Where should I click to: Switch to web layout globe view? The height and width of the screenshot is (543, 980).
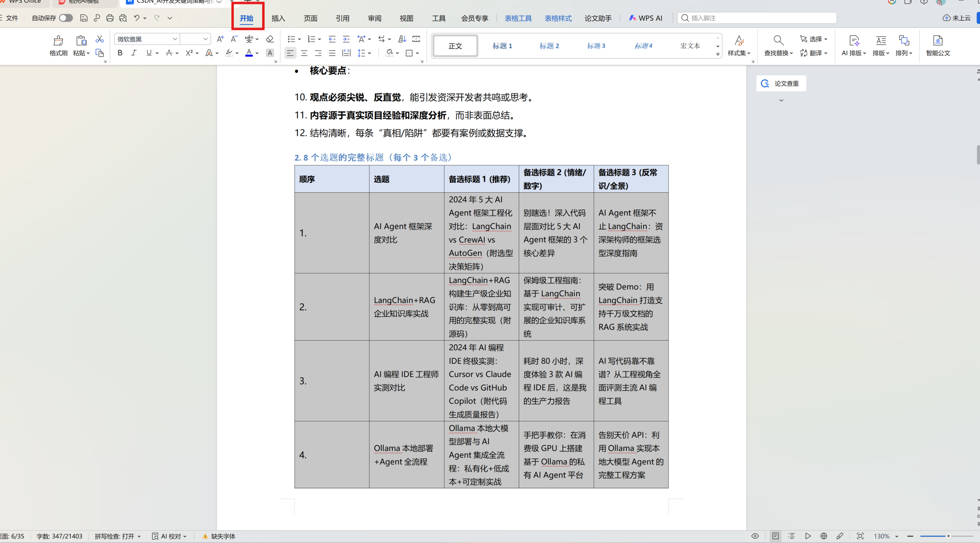click(824, 536)
